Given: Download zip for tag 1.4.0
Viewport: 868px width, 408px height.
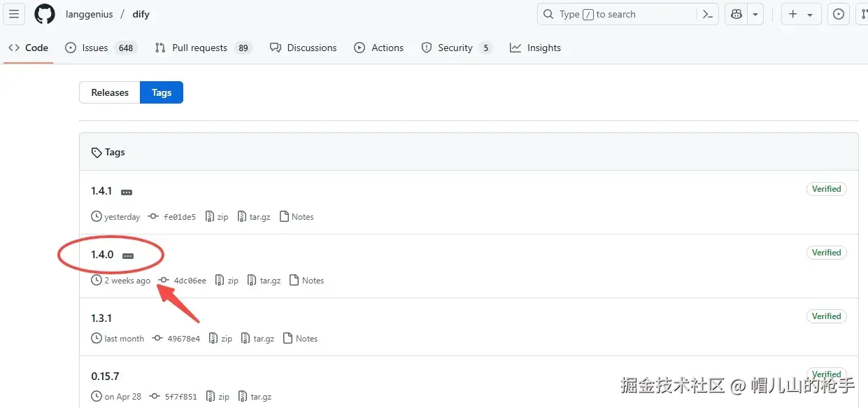Looking at the screenshot, I should tap(227, 281).
